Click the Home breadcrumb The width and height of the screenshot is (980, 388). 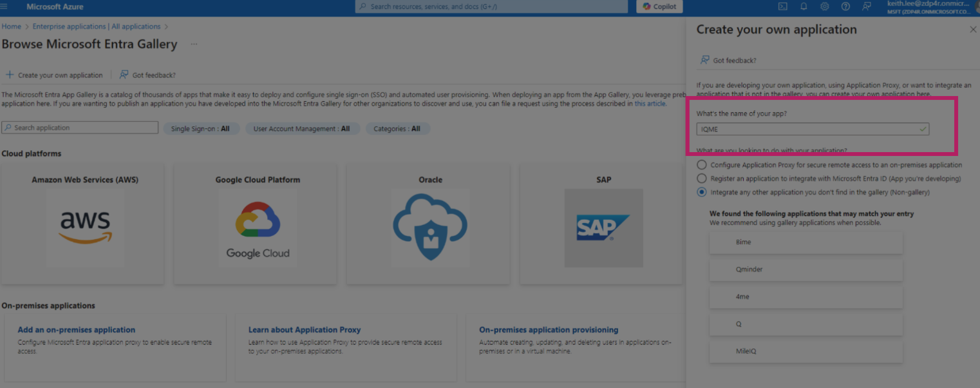click(11, 26)
